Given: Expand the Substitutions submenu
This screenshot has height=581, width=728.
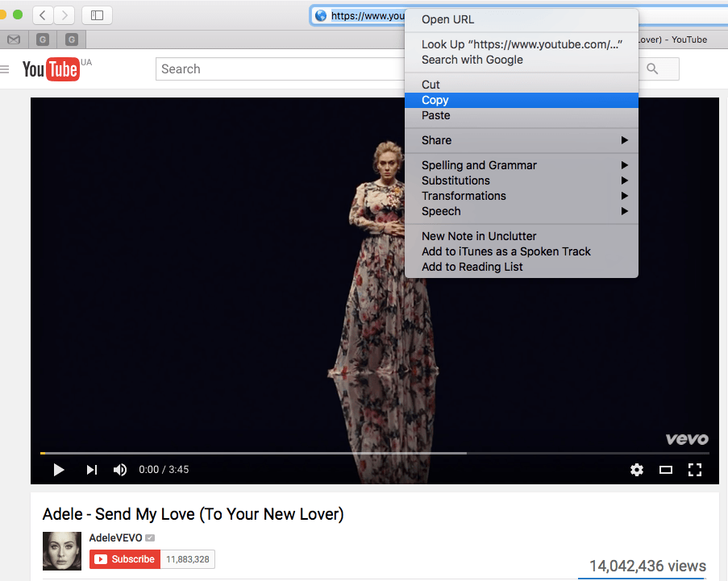Looking at the screenshot, I should [522, 181].
